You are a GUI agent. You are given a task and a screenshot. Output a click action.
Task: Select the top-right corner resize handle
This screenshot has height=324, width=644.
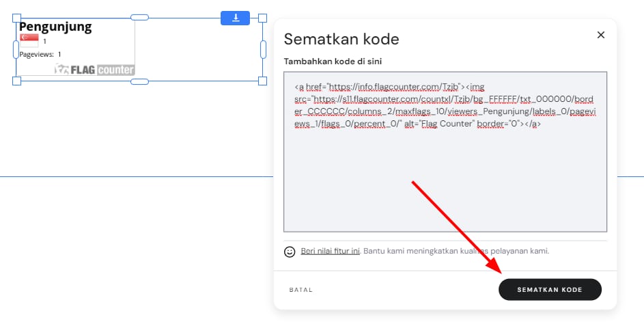tap(262, 17)
